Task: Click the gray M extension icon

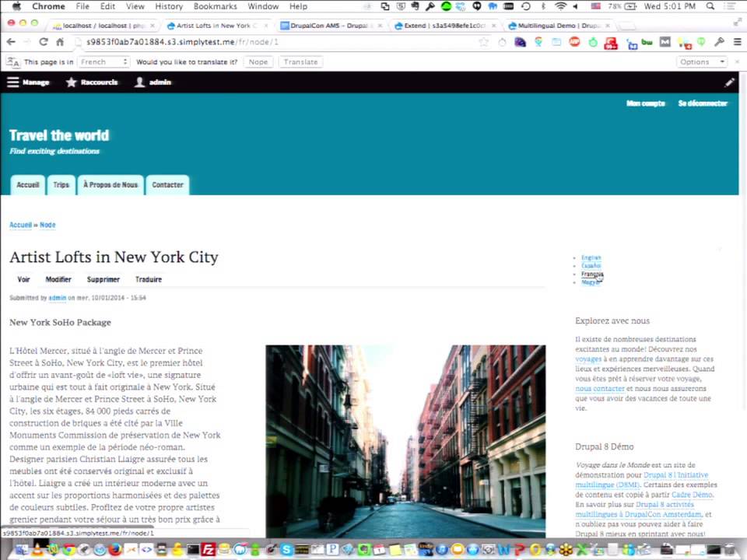Action: 665,42
